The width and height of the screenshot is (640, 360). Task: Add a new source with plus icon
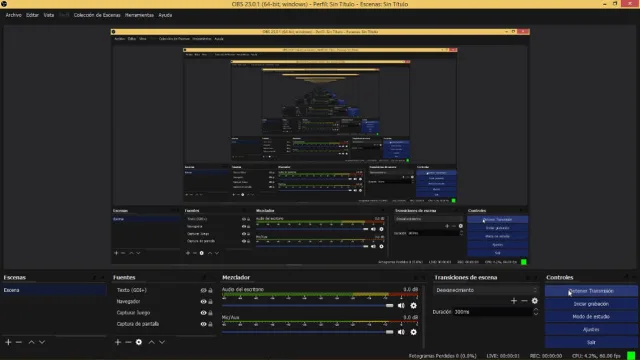(x=118, y=342)
